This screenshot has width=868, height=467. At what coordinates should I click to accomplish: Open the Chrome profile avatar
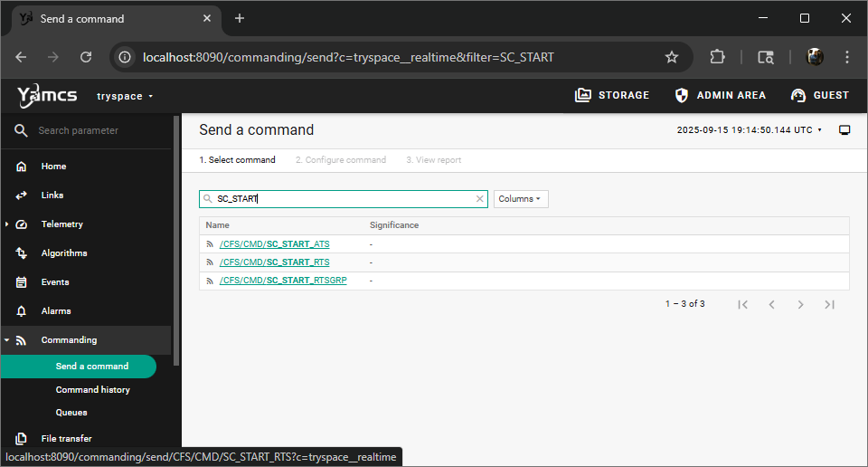tap(815, 57)
